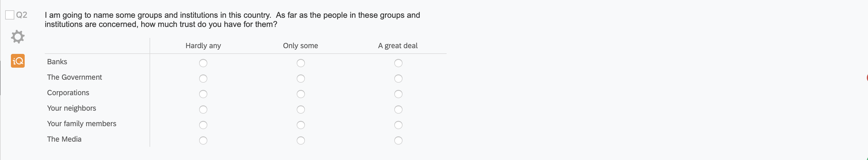The image size is (868, 160).
Task: Click the 'A great deal' scale label
Action: click(x=398, y=46)
